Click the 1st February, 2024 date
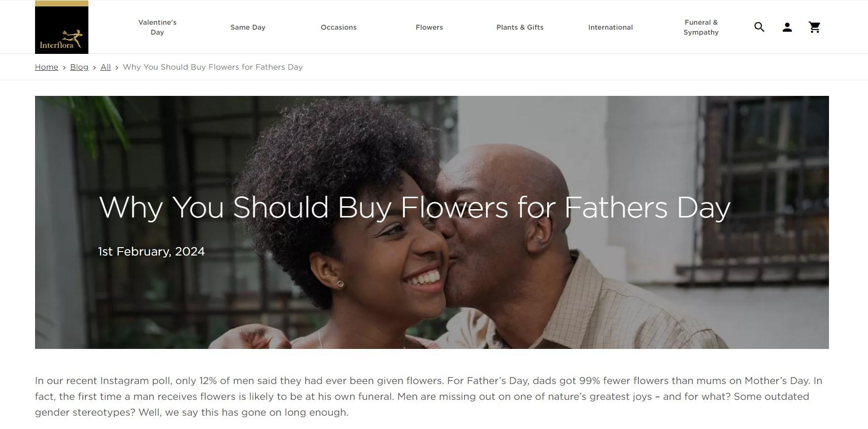Screen dimensions: 868x429 click(152, 252)
